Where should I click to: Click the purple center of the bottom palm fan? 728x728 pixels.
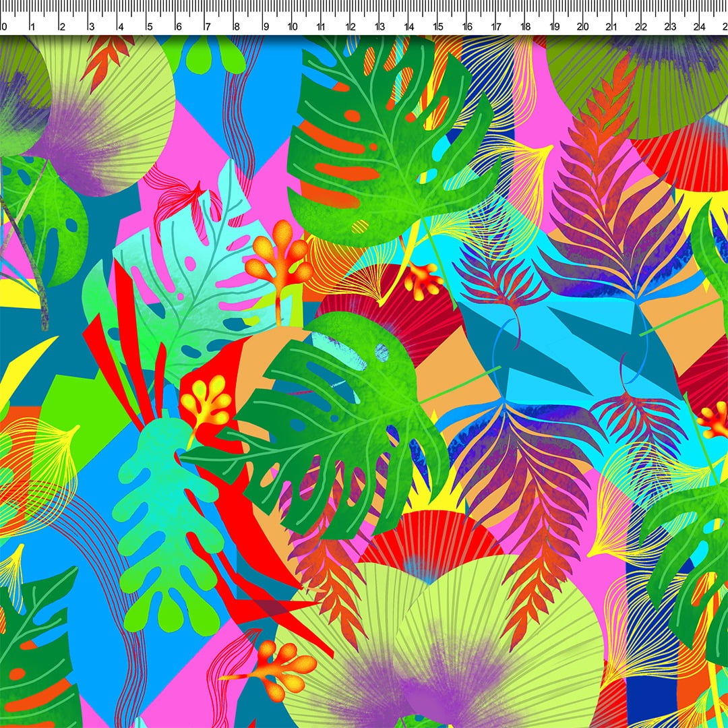[431, 681]
